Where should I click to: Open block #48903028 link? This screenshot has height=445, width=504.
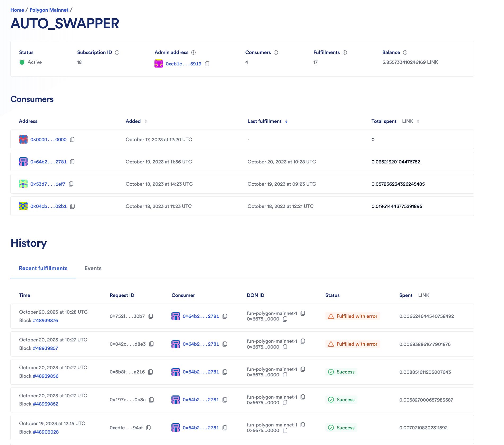(46, 432)
